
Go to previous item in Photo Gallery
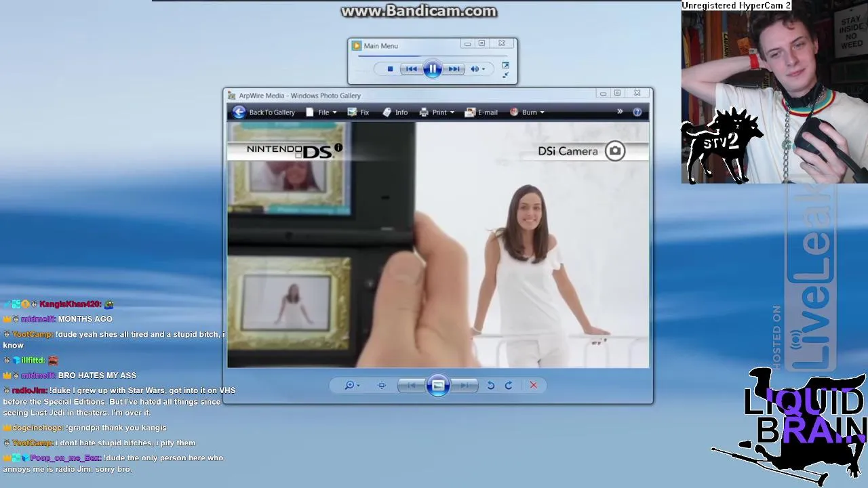pyautogui.click(x=411, y=385)
